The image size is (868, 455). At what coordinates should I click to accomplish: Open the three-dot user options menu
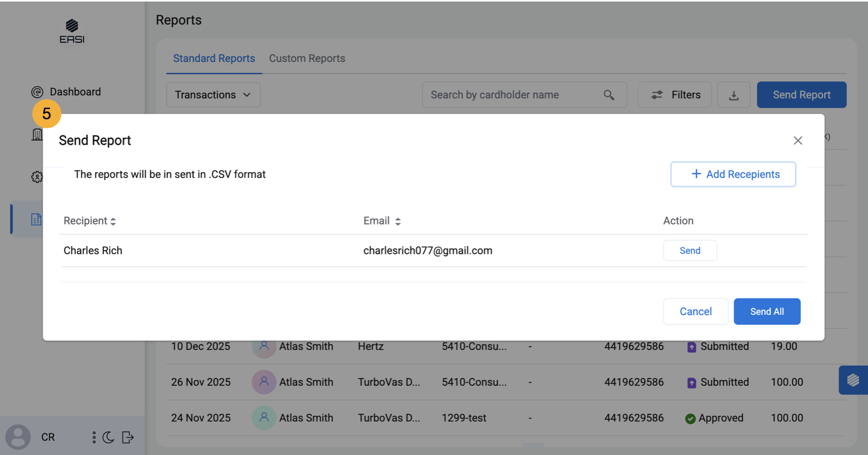[94, 437]
